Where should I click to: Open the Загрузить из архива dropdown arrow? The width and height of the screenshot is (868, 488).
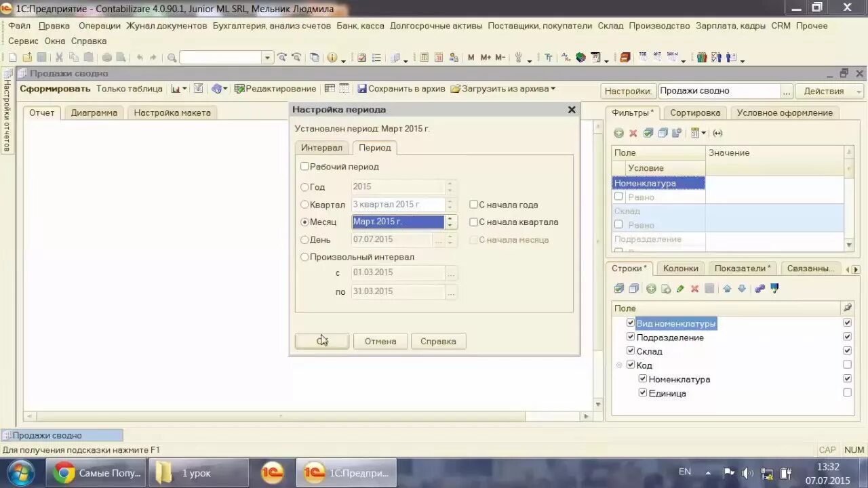coord(553,89)
